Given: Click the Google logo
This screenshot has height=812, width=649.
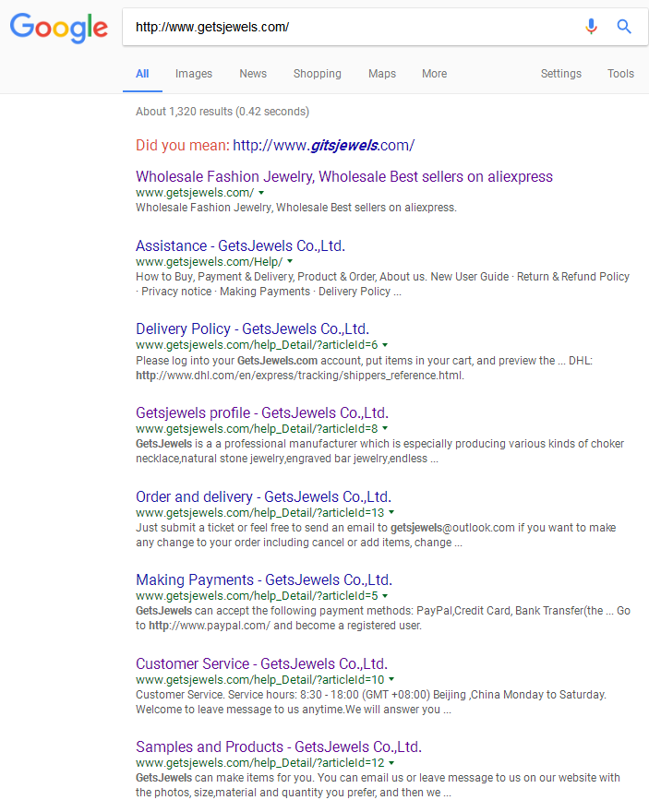Looking at the screenshot, I should (x=59, y=27).
